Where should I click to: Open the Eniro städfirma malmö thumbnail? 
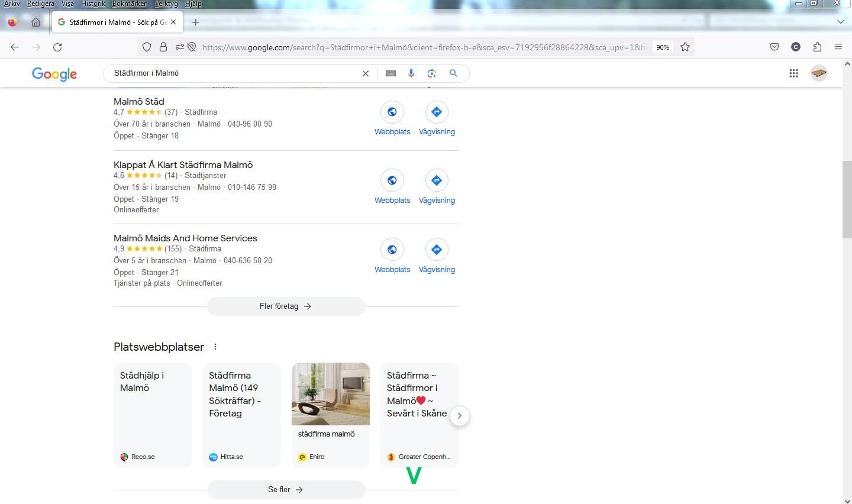point(331,394)
